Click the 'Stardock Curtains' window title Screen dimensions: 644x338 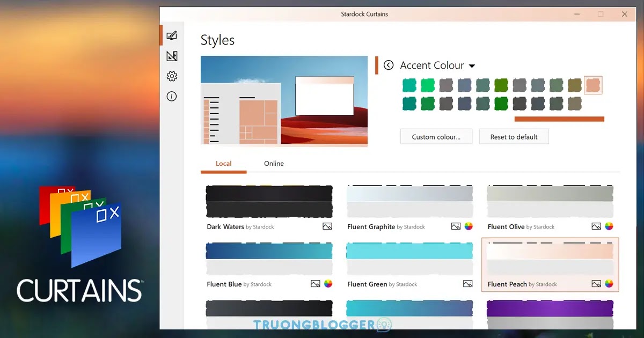tap(364, 14)
